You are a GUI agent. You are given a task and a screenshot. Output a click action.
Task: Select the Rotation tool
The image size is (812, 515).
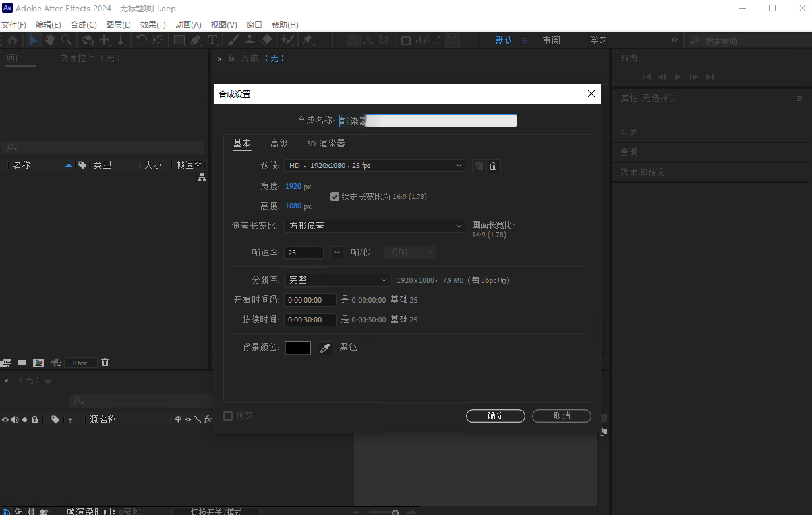click(x=142, y=40)
